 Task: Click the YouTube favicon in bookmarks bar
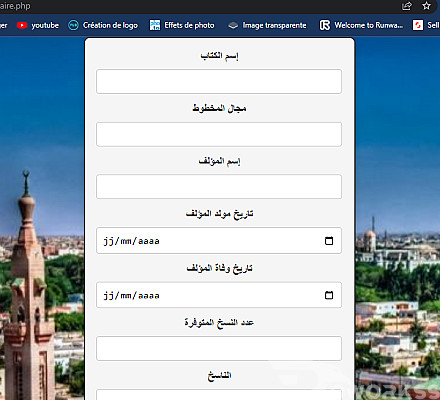pos(22,25)
